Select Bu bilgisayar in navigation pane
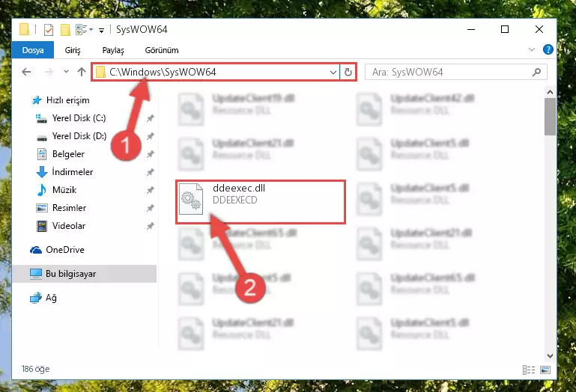The image size is (576, 392). point(85,274)
